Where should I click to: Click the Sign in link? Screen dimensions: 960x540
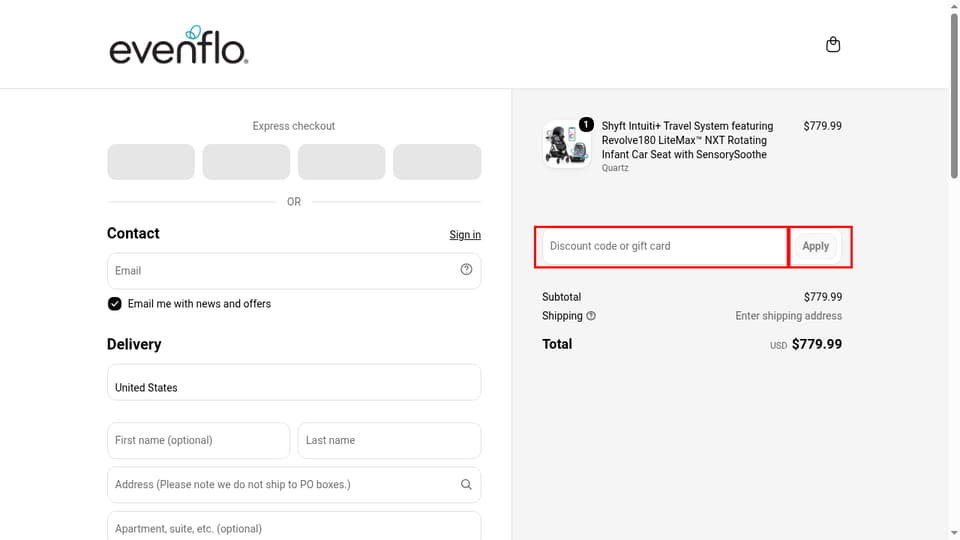click(465, 234)
